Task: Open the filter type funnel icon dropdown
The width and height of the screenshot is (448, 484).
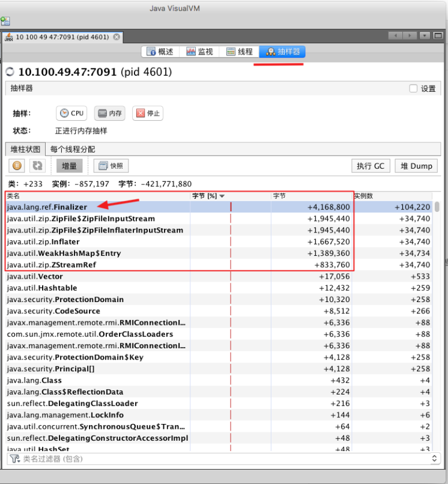Action: pyautogui.click(x=14, y=459)
